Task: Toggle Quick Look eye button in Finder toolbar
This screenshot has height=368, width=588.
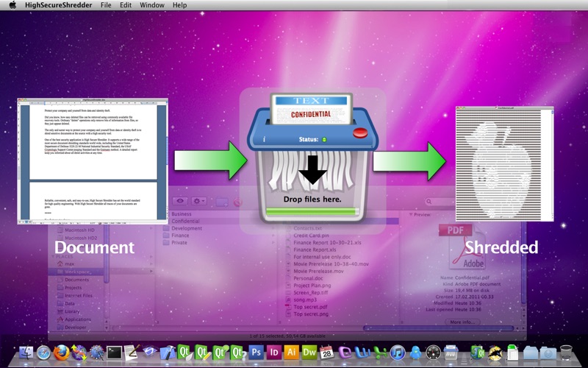Action: coord(180,201)
